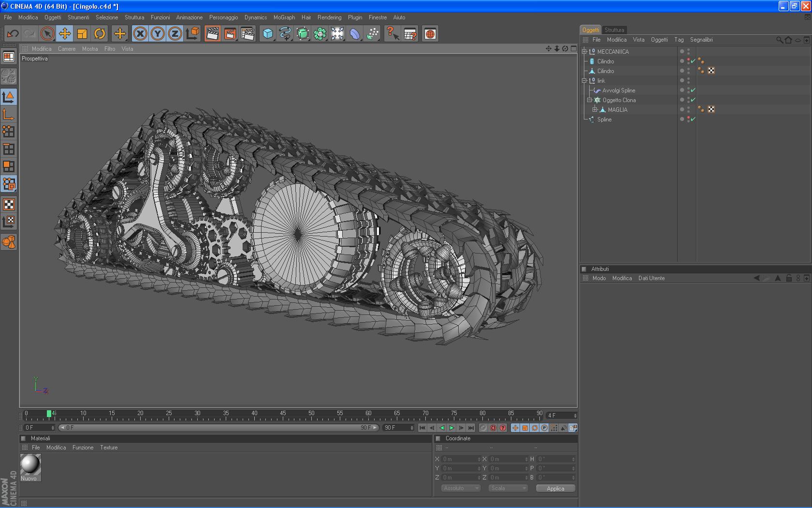
Task: Select the texture checkerboard tool in left sidebar
Action: pos(9,204)
